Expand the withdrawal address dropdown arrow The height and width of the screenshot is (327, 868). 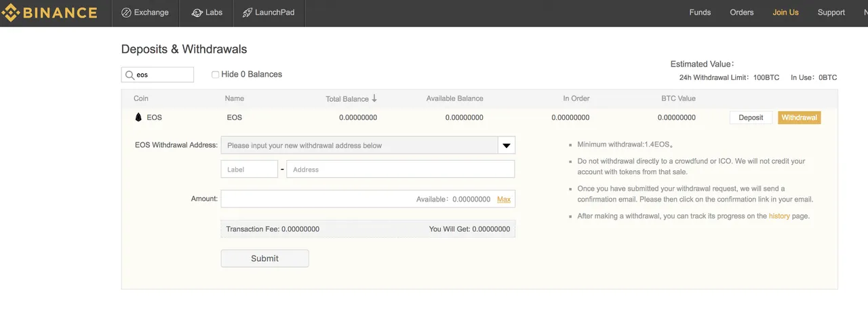tap(507, 145)
